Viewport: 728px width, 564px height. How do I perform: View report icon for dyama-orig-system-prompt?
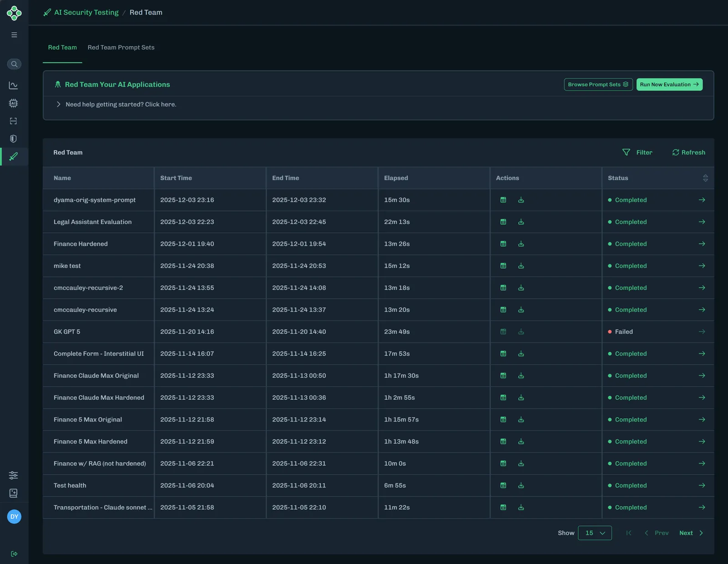tap(503, 200)
